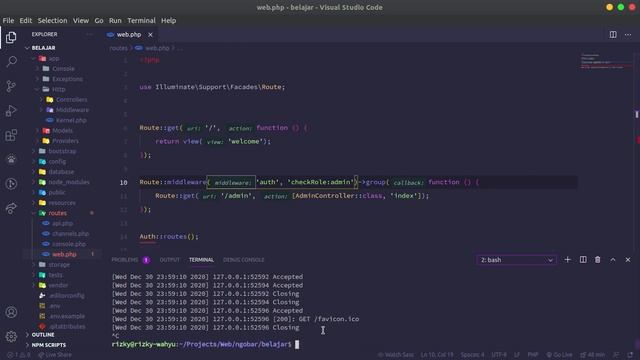The height and width of the screenshot is (360, 640).
Task: Open the Run and Debug view
Action: 11,111
